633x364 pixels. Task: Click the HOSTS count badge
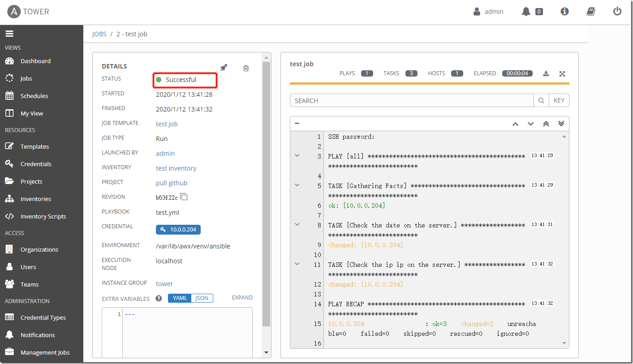pos(457,73)
